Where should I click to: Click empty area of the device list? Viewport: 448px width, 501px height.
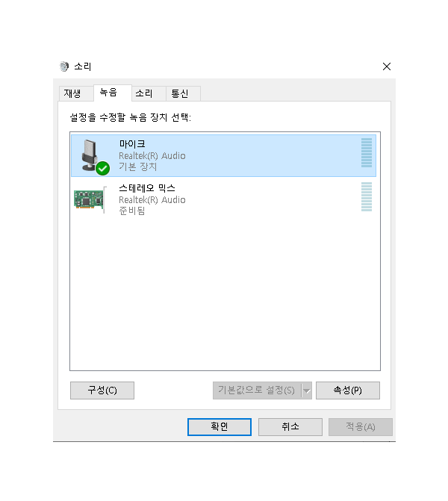tap(225, 294)
